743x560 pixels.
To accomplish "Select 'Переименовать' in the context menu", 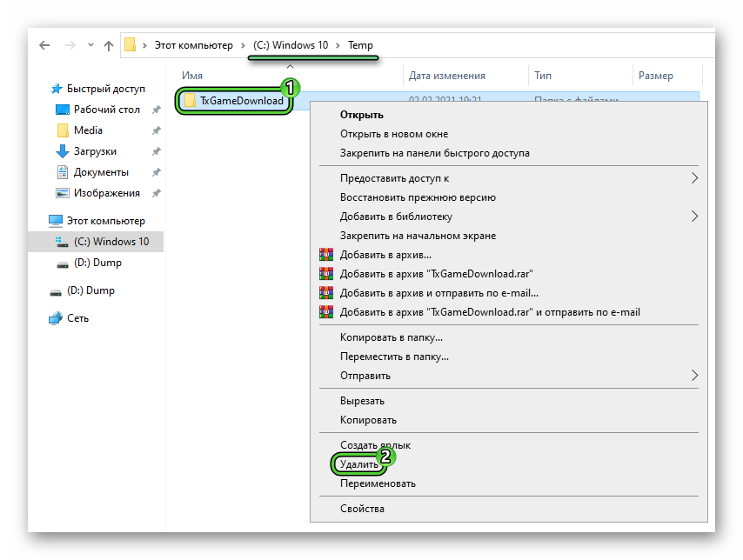I will [378, 483].
